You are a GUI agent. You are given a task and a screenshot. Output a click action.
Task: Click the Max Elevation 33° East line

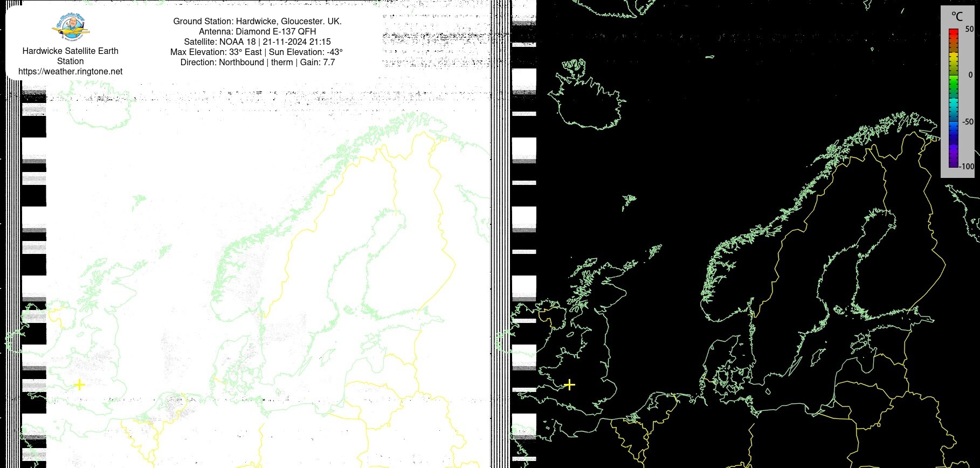[257, 52]
